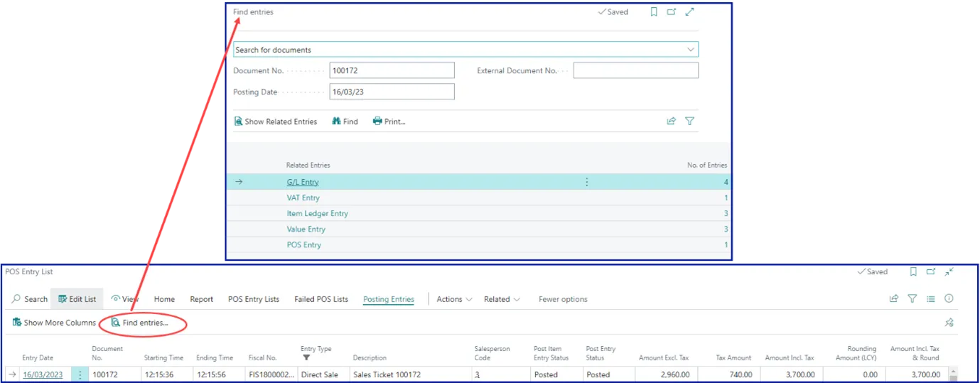Open the Report menu tab
Viewport: 980px width, 383px height.
point(201,299)
